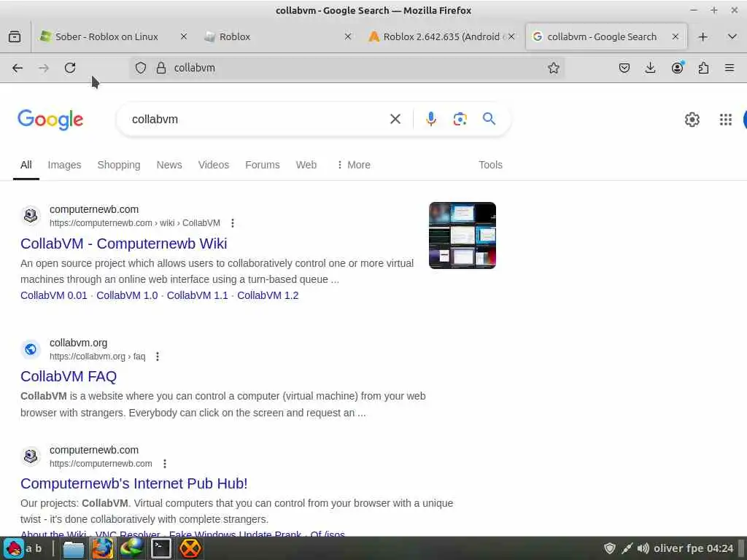Clear the Google search box with X
The image size is (747, 560).
point(395,119)
